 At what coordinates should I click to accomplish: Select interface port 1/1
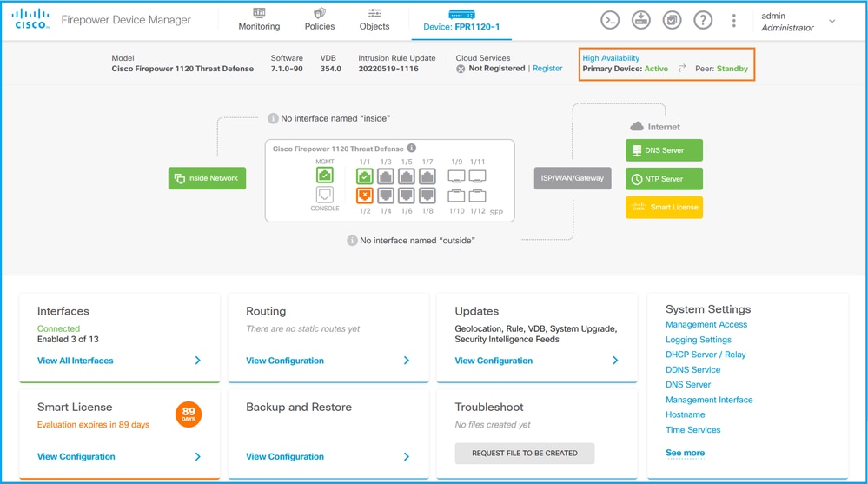click(x=365, y=176)
